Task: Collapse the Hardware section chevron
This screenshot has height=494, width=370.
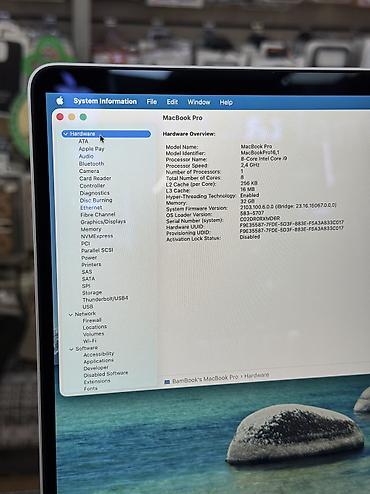Action: coord(66,134)
